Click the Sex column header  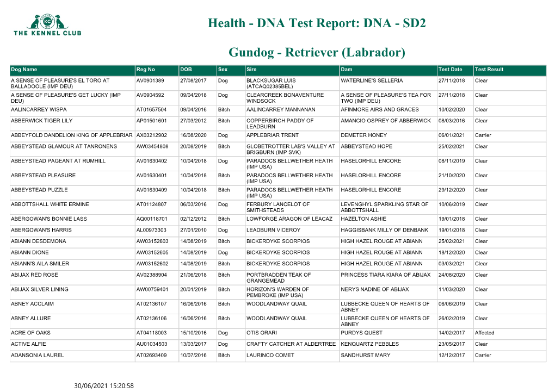[223, 70]
